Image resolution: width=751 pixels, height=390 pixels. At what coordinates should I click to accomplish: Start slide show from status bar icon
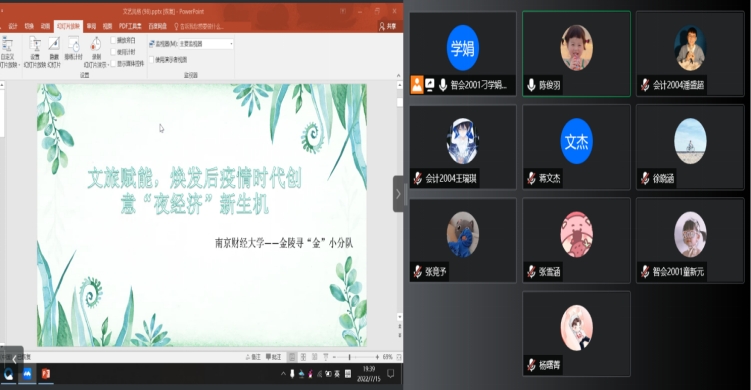coord(326,357)
